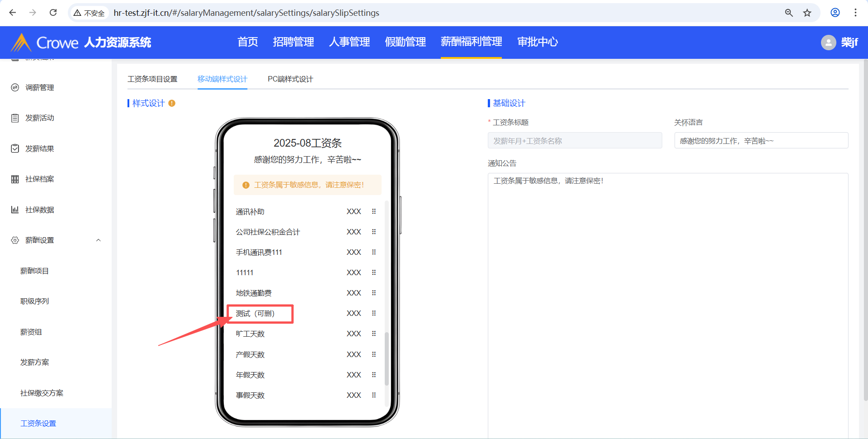Click the 感谢您的努力工作 preview greeting
This screenshot has width=868, height=439.
pyautogui.click(x=307, y=160)
